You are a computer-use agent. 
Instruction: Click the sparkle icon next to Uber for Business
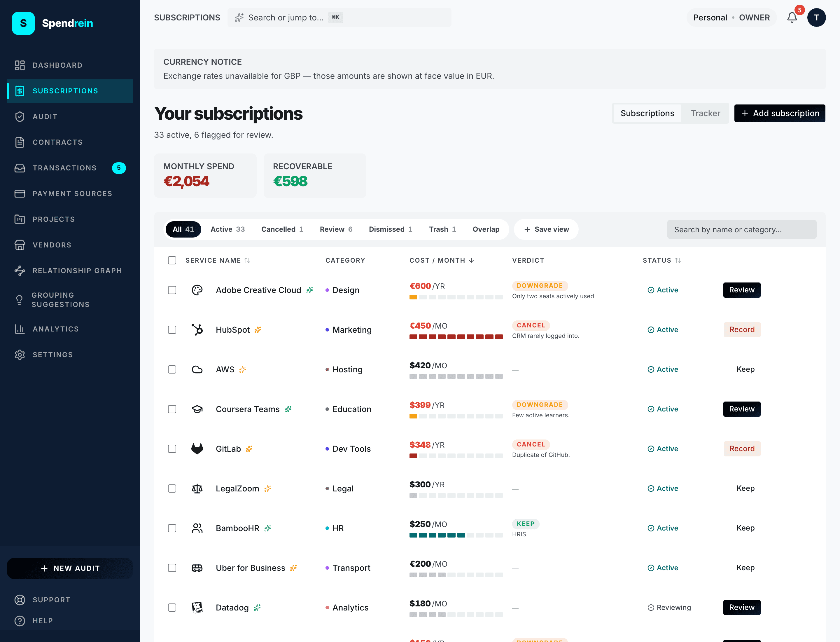[x=293, y=568]
